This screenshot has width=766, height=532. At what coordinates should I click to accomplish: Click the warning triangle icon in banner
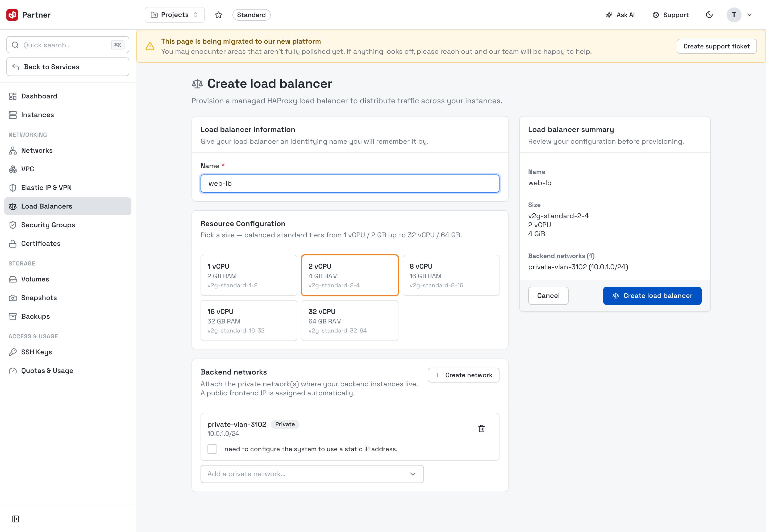[150, 46]
